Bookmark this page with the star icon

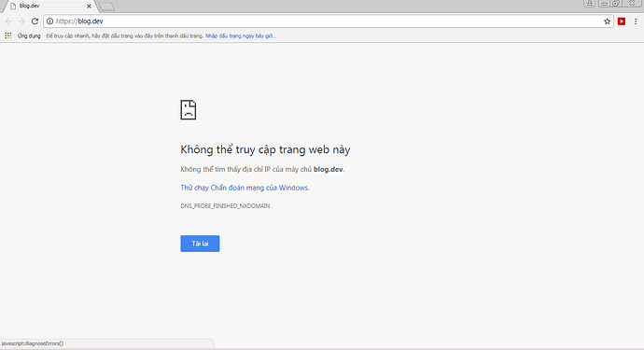click(607, 21)
